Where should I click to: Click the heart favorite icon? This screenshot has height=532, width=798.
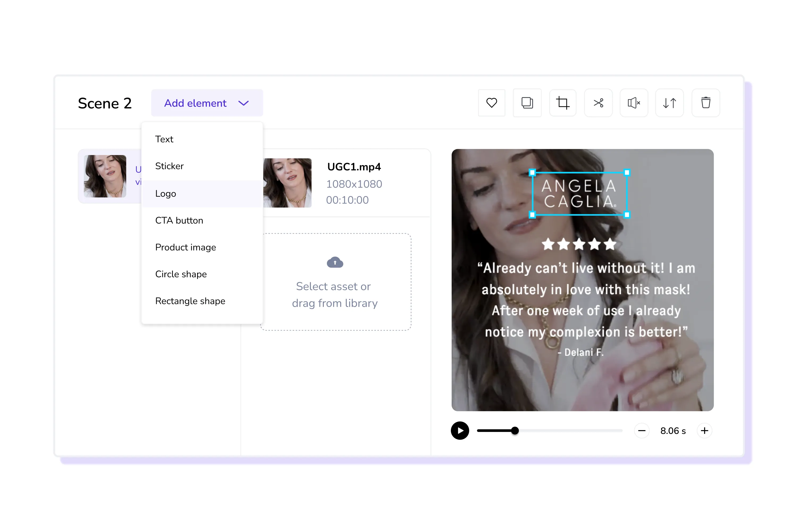coord(492,103)
